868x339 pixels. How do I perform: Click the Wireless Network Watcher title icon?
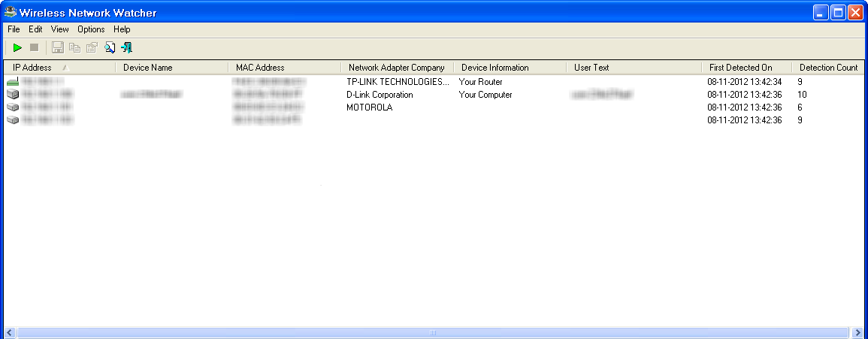click(x=11, y=12)
